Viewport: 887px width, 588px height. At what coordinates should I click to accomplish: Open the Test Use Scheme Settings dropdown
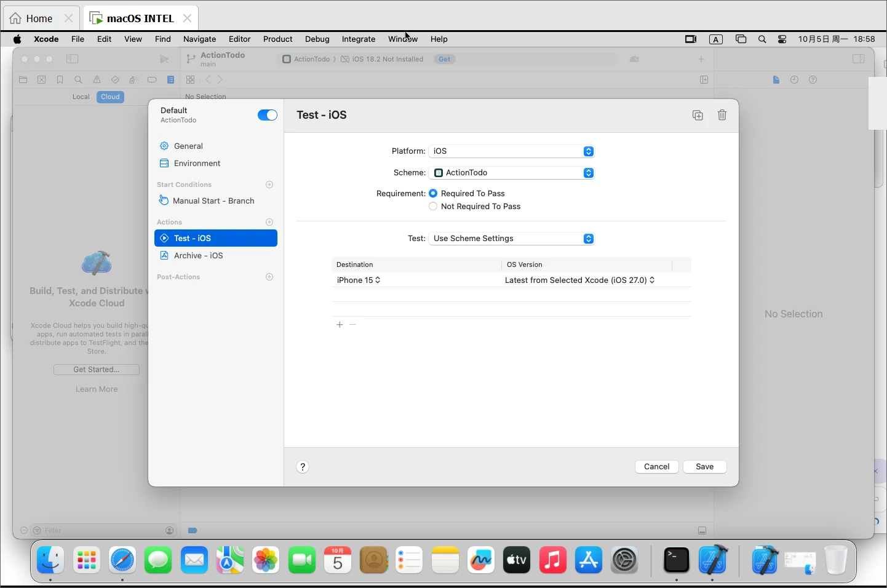tap(512, 239)
